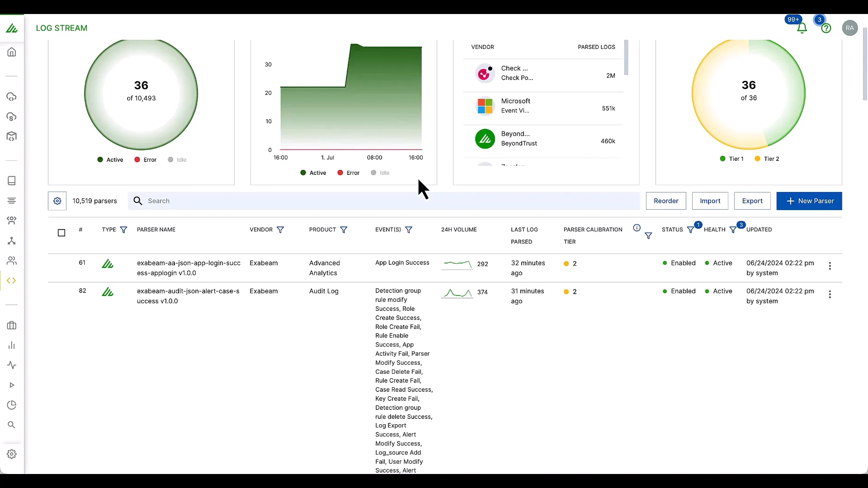Check the select-all parsers checkbox

click(61, 233)
